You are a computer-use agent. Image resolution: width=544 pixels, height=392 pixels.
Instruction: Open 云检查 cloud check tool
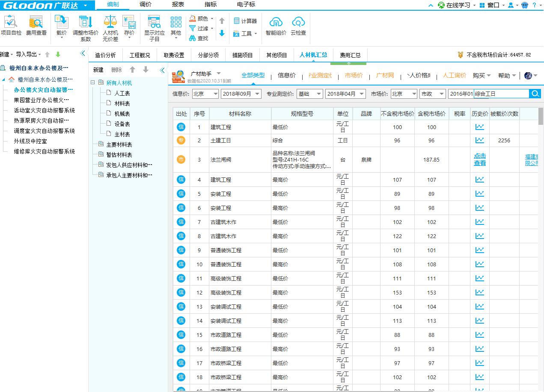coord(298,26)
